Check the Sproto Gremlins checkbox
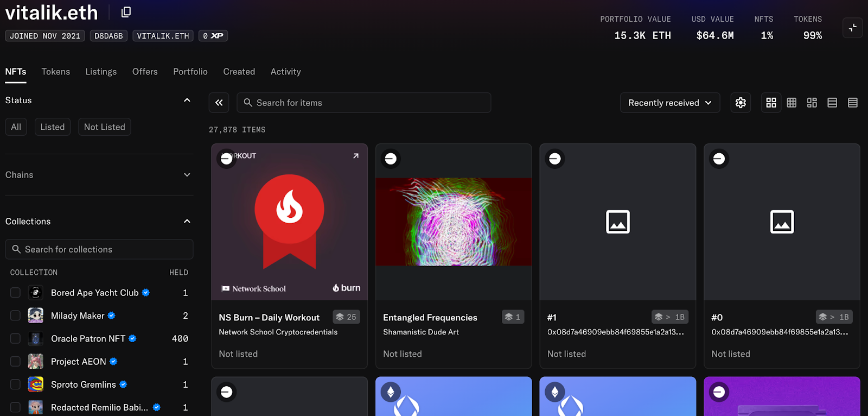The height and width of the screenshot is (416, 868). [15, 385]
